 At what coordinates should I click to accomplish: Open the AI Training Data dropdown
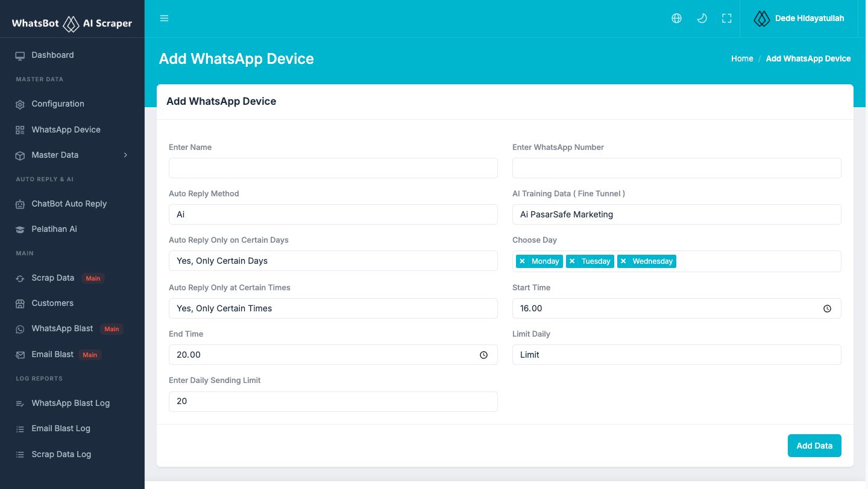(x=677, y=214)
